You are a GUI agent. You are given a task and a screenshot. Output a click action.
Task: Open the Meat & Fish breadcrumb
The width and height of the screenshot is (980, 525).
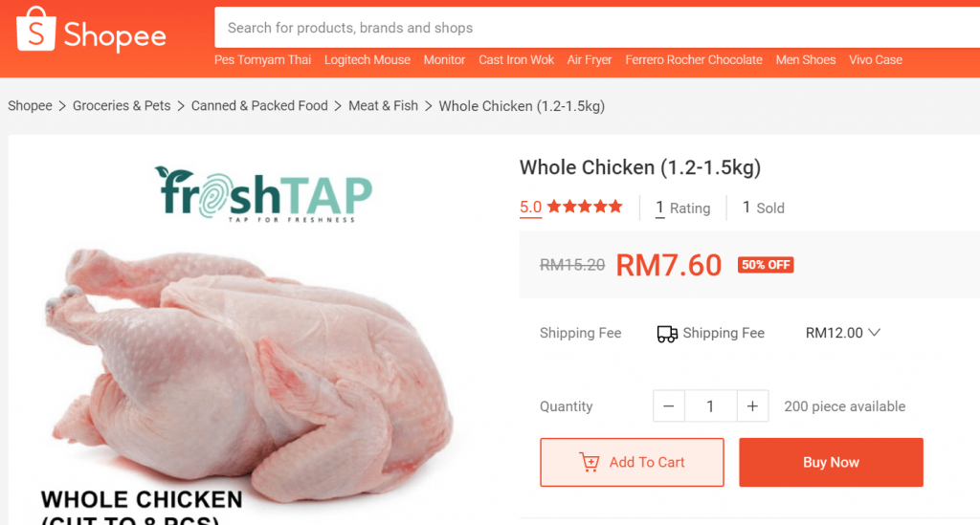pyautogui.click(x=383, y=105)
